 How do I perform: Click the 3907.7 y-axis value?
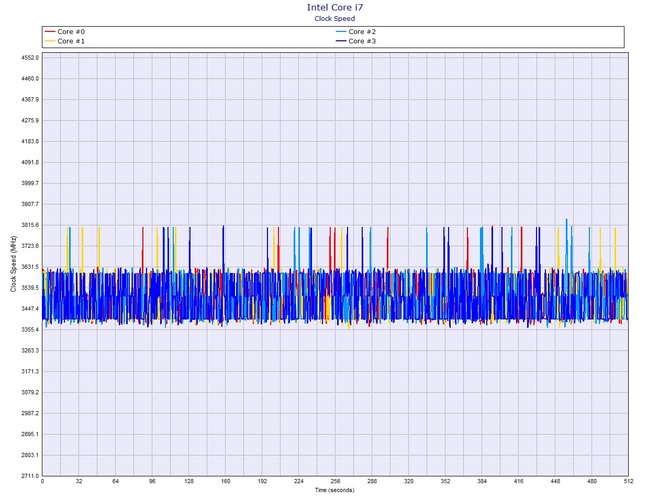[30, 204]
